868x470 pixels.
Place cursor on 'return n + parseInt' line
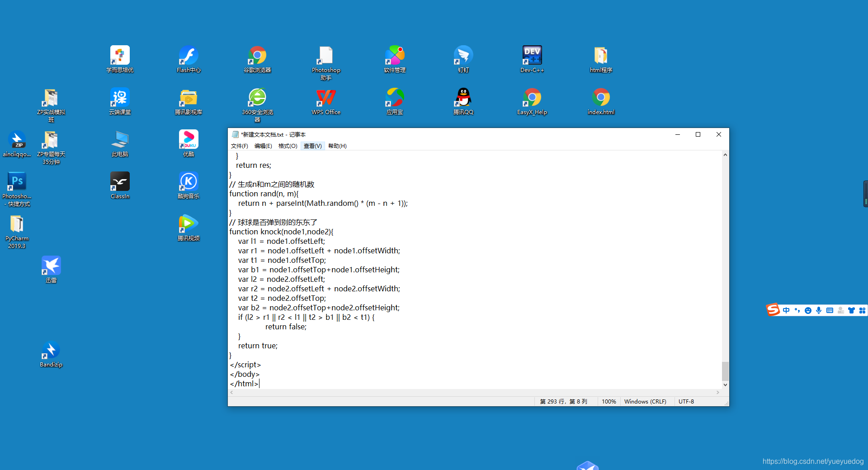click(323, 204)
